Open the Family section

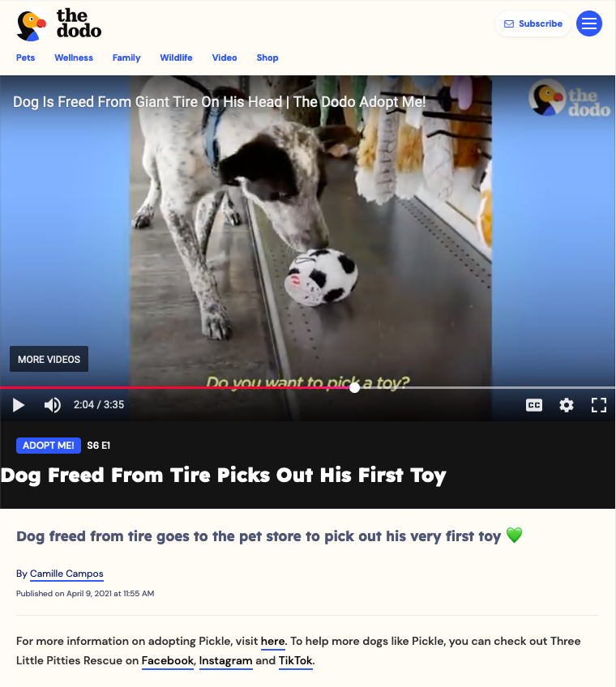pyautogui.click(x=126, y=58)
